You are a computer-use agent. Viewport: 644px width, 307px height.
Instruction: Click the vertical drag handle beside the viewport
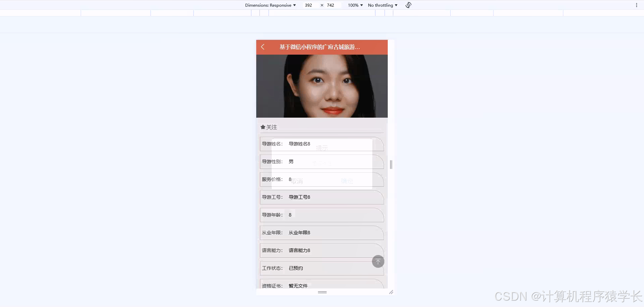pos(391,165)
